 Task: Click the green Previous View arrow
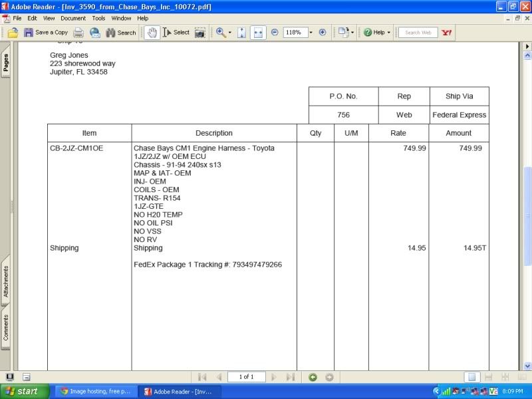313,377
